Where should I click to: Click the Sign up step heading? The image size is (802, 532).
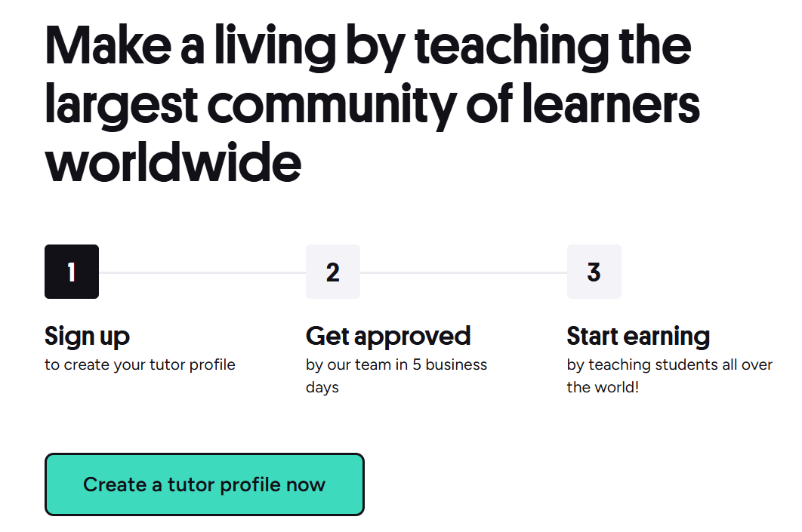point(87,337)
